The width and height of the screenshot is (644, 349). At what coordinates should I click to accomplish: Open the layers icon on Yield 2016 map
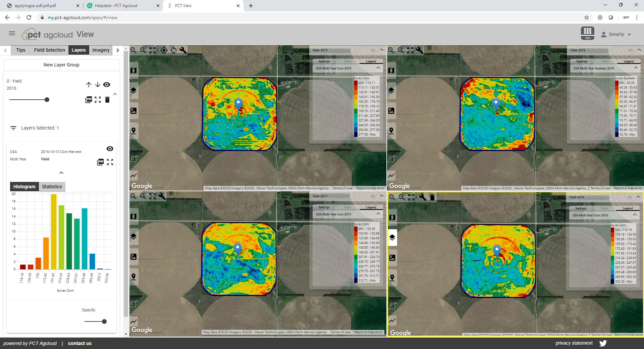(x=392, y=238)
